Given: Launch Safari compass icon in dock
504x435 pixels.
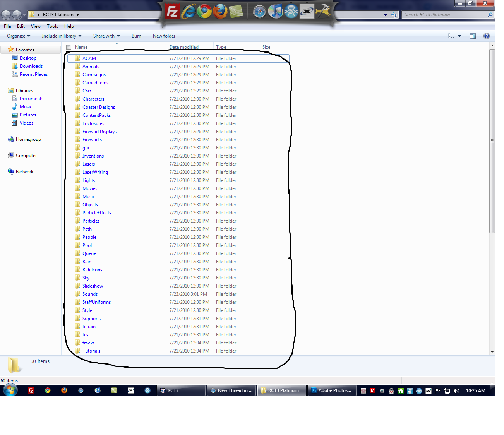Looking at the screenshot, I should 259,12.
